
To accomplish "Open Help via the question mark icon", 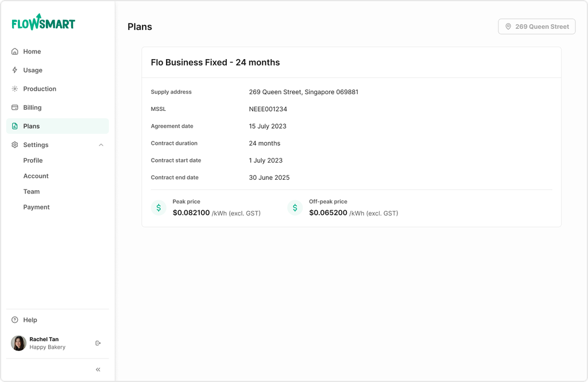I will point(14,320).
